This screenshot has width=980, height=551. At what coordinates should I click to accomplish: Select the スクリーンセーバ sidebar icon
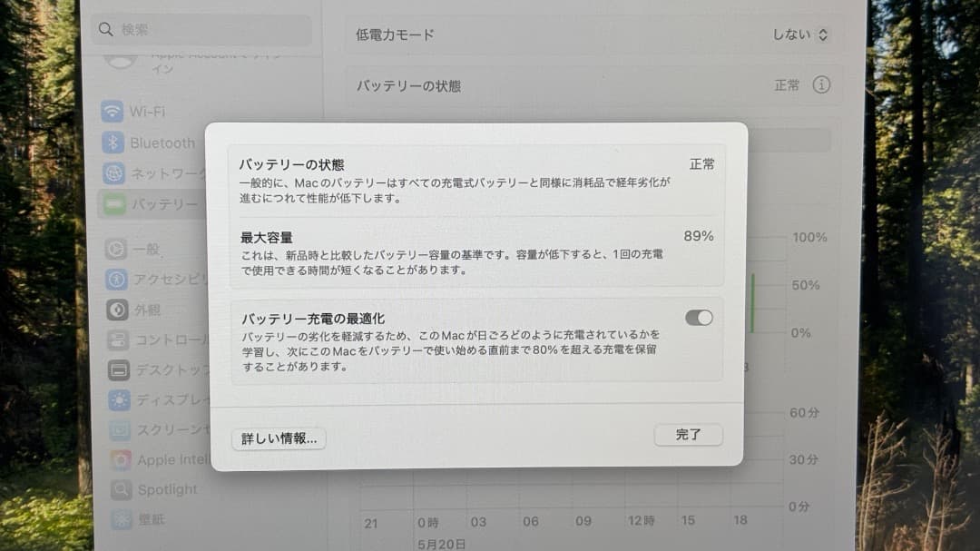pos(119,429)
